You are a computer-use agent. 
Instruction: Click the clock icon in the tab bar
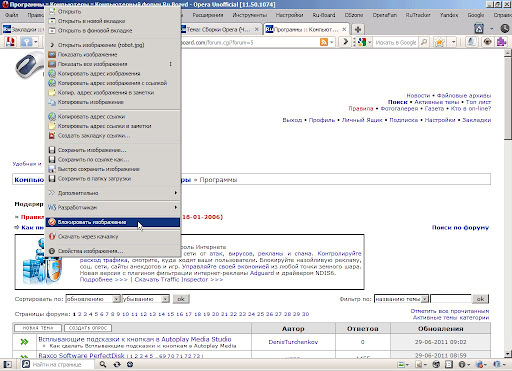tap(505, 29)
